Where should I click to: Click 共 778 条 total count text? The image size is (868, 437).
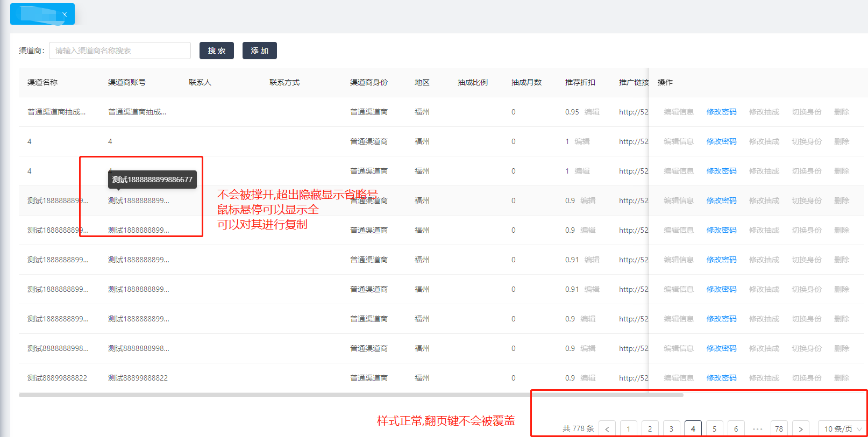pyautogui.click(x=578, y=428)
